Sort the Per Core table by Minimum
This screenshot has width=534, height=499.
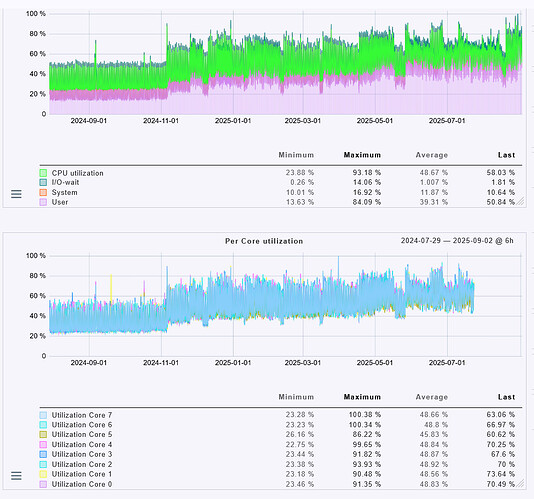pyautogui.click(x=296, y=397)
